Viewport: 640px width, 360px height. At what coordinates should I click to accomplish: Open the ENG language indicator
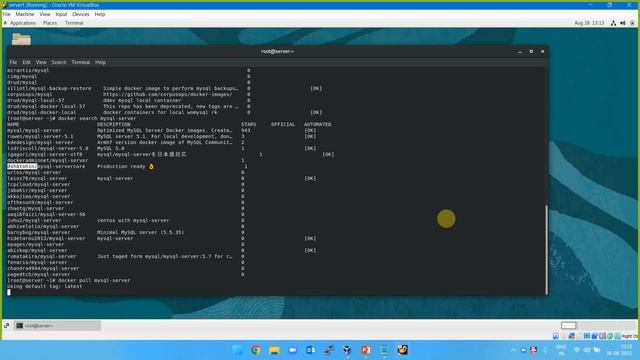pos(561,350)
